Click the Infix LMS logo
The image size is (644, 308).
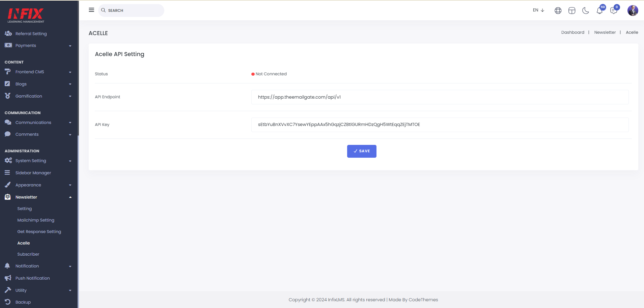point(26,15)
